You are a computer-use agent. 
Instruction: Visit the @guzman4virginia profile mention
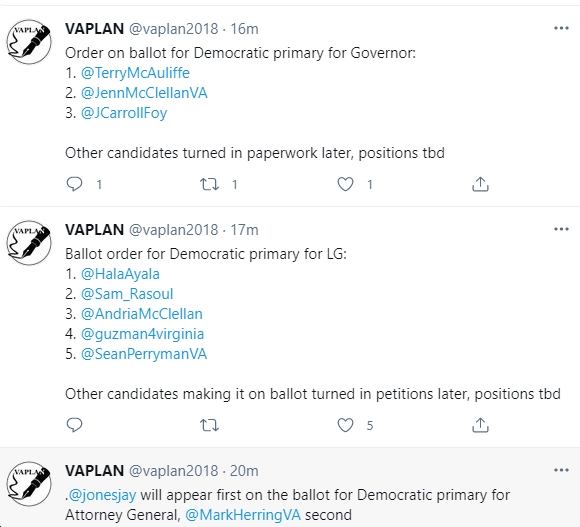pyautogui.click(x=142, y=334)
